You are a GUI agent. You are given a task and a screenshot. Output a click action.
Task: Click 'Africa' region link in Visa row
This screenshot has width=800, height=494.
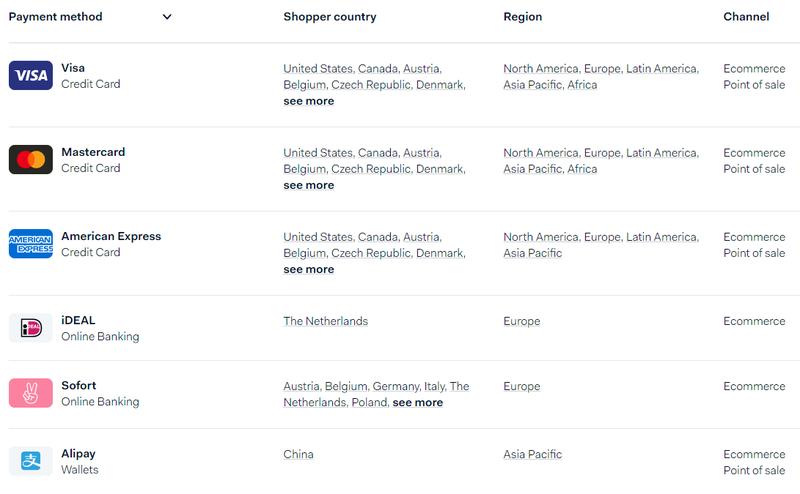[581, 85]
